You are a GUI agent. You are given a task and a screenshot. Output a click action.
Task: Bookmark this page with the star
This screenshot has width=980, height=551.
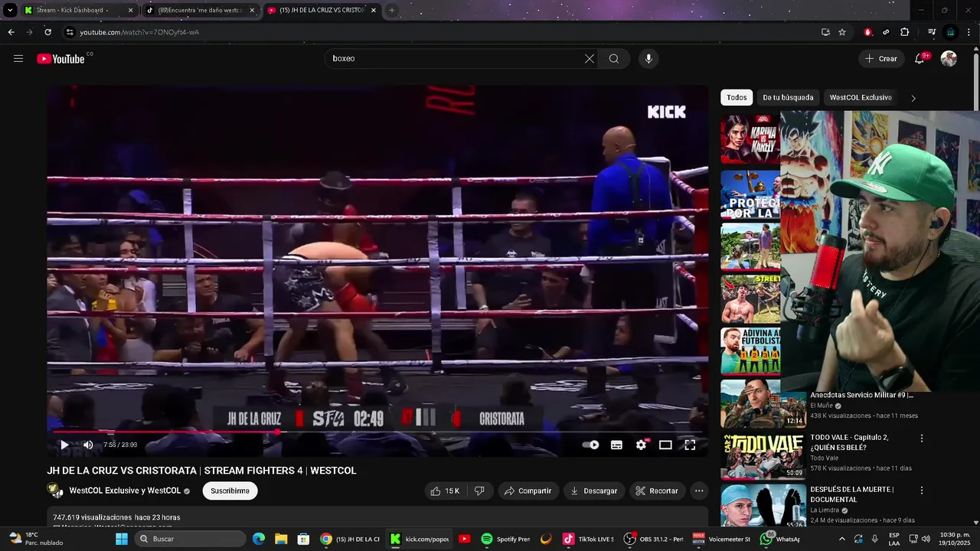pyautogui.click(x=842, y=32)
